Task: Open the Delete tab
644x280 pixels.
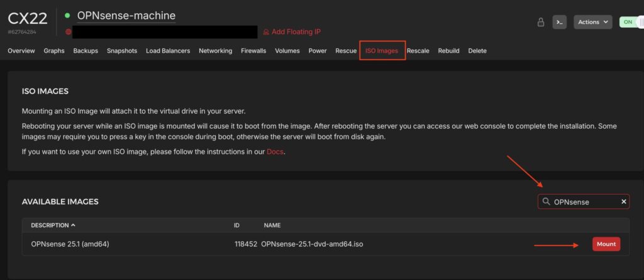Action: [x=477, y=51]
